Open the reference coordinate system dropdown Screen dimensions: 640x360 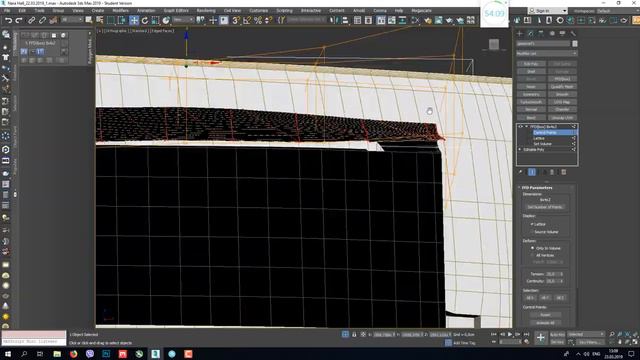tap(183, 20)
